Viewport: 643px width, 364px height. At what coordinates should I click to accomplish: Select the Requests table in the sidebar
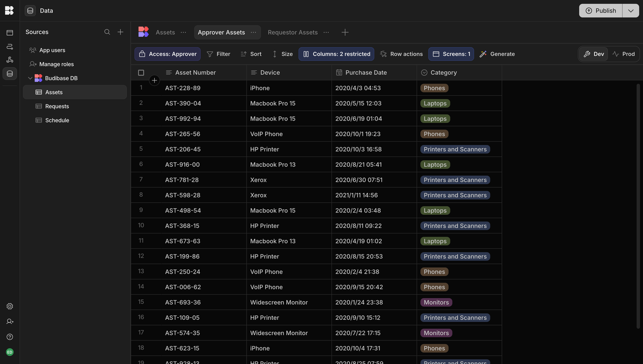pyautogui.click(x=56, y=106)
